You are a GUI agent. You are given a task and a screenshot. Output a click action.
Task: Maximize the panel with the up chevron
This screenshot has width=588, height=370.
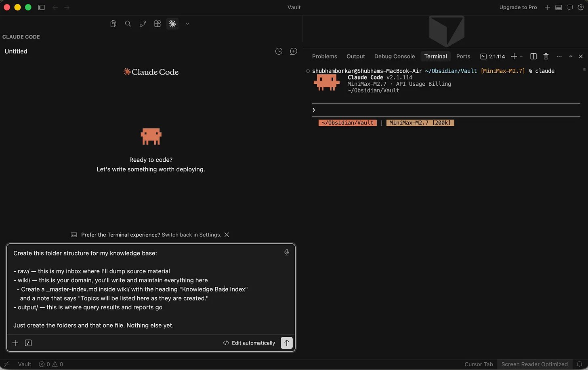571,57
